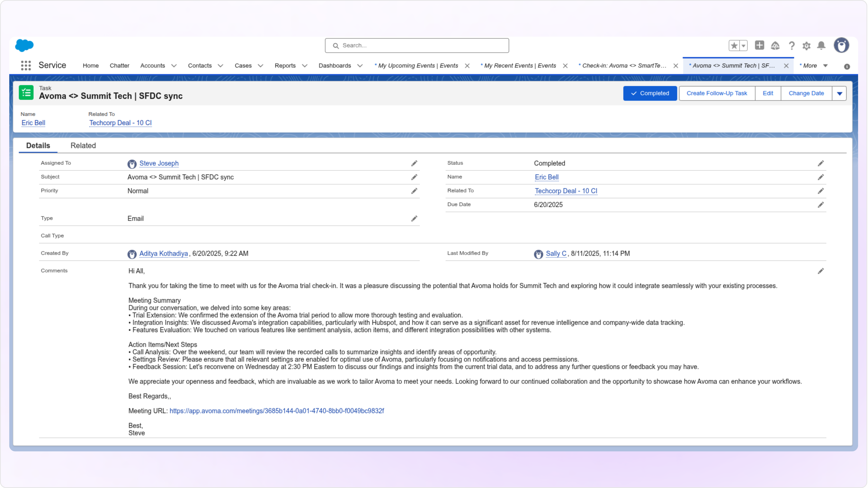This screenshot has height=488, width=868.
Task: Open the Notifications bell icon
Action: tap(821, 45)
